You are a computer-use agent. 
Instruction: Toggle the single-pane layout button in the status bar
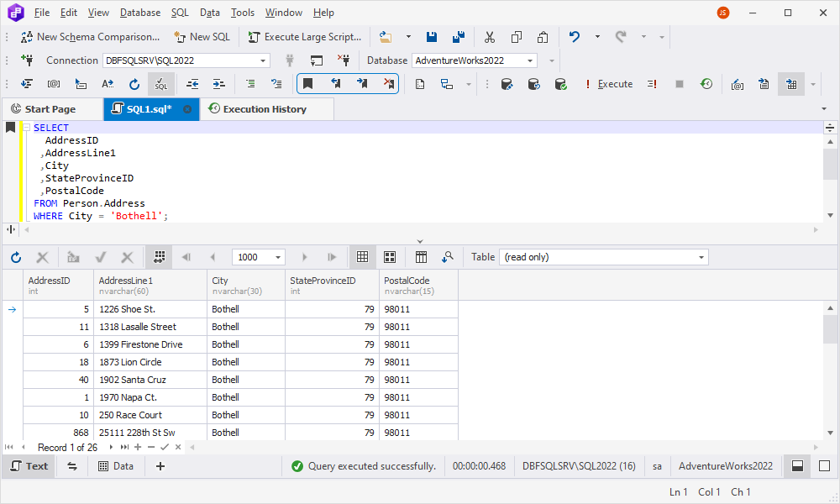coord(825,466)
